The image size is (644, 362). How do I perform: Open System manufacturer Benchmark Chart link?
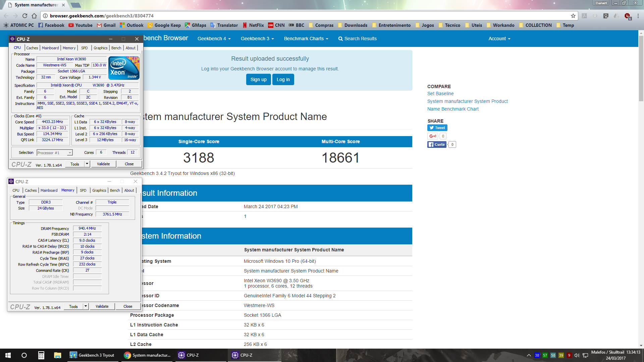[x=468, y=105]
